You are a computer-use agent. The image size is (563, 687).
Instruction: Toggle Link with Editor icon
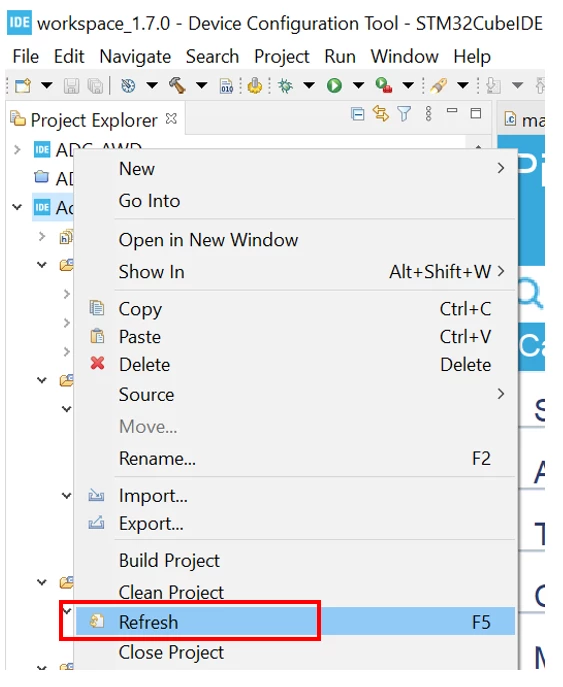click(381, 114)
